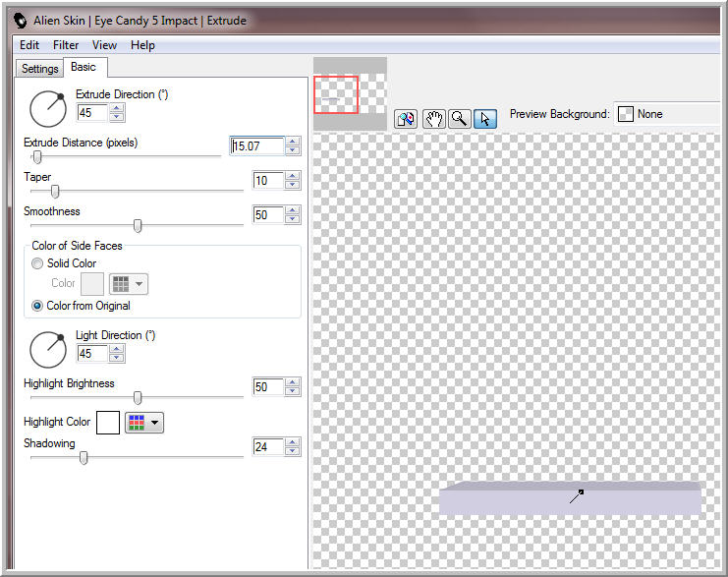Click the Taper value field
This screenshot has width=728, height=577.
coord(268,181)
